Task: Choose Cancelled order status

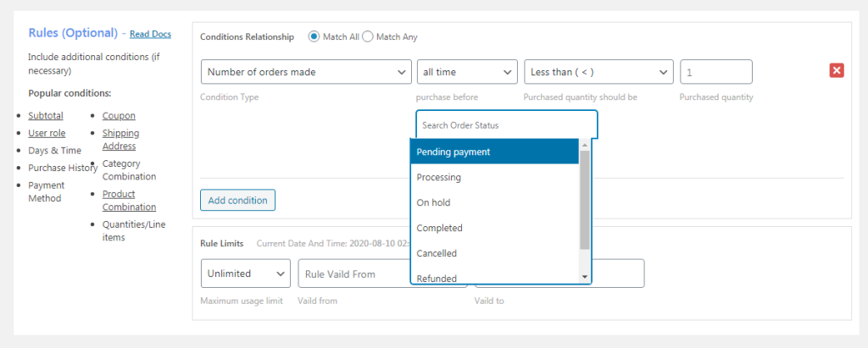Action: [494, 253]
